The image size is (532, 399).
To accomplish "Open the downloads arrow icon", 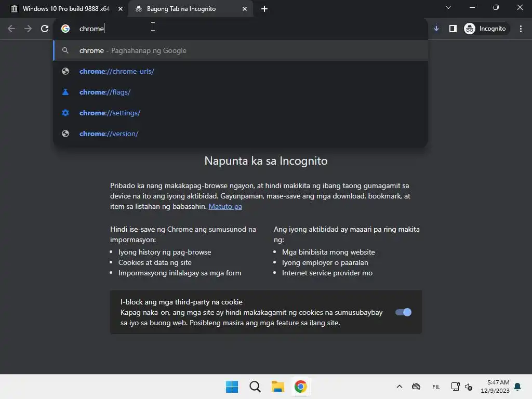I will tap(436, 29).
